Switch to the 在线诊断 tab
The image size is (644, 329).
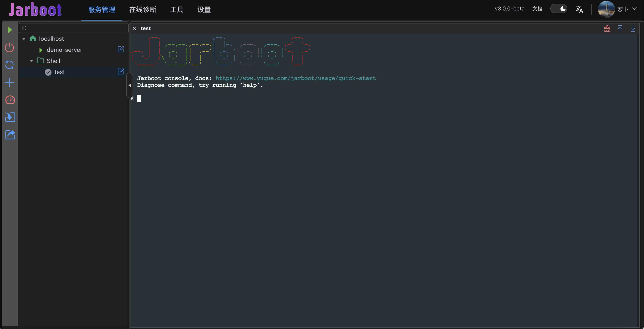pyautogui.click(x=143, y=10)
